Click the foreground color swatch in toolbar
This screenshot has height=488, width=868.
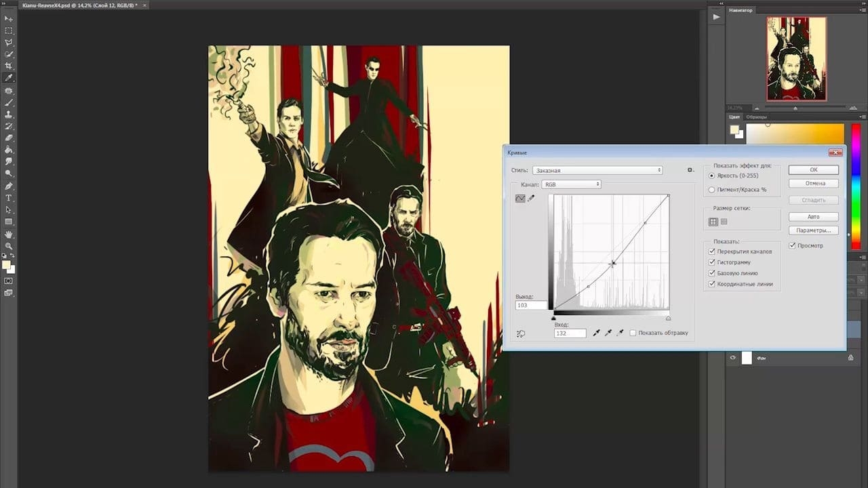6,265
